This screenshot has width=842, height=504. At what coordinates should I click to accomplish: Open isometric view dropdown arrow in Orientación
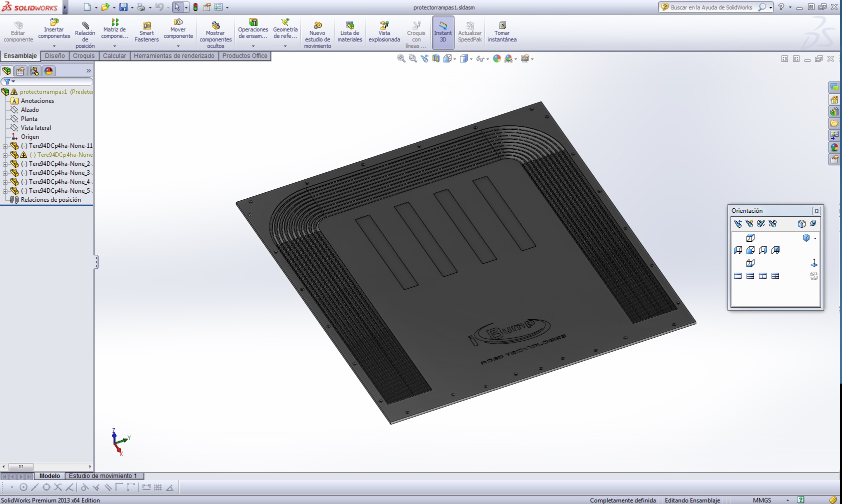pyautogui.click(x=815, y=238)
